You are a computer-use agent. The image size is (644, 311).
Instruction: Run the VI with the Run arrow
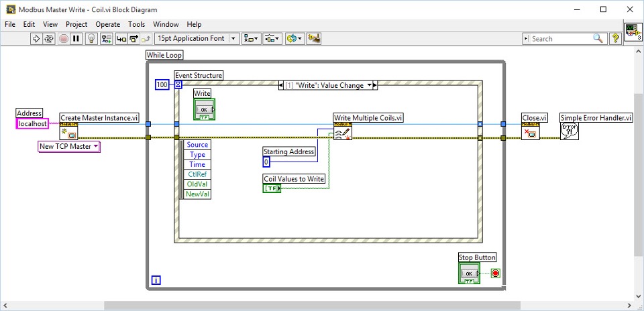click(36, 39)
